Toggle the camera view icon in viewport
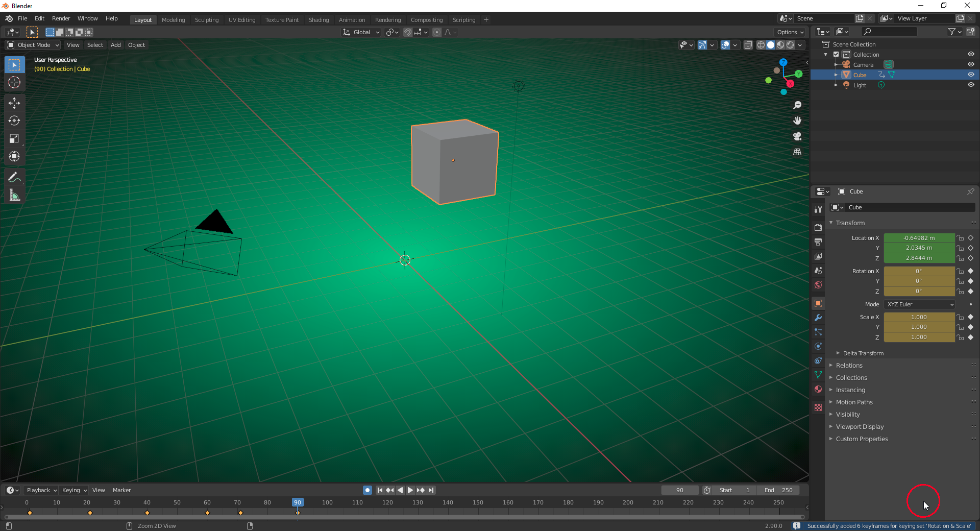This screenshot has width=980, height=531. [797, 136]
